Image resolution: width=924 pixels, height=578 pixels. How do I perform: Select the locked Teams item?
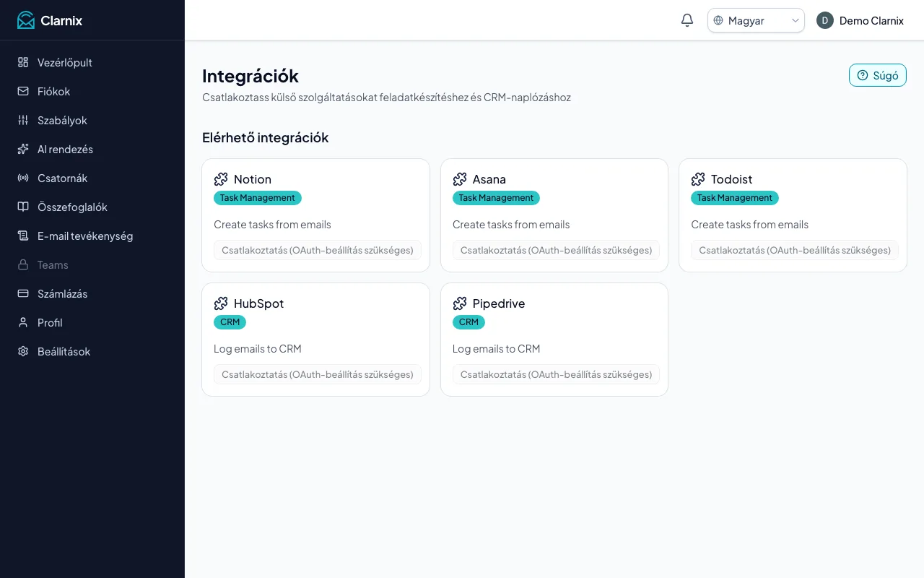[92, 264]
